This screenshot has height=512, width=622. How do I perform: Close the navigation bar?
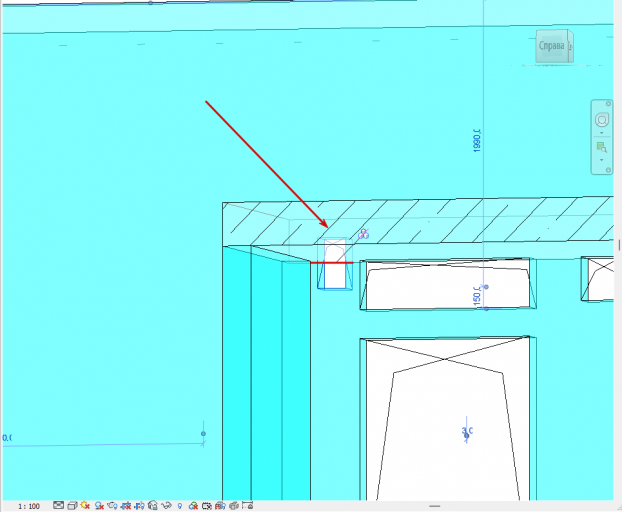pyautogui.click(x=609, y=104)
